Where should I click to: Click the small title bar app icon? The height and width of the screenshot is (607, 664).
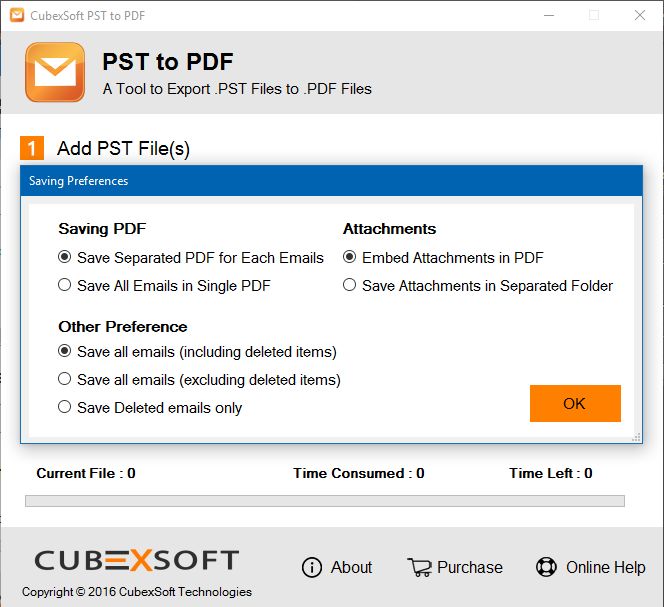[x=17, y=15]
